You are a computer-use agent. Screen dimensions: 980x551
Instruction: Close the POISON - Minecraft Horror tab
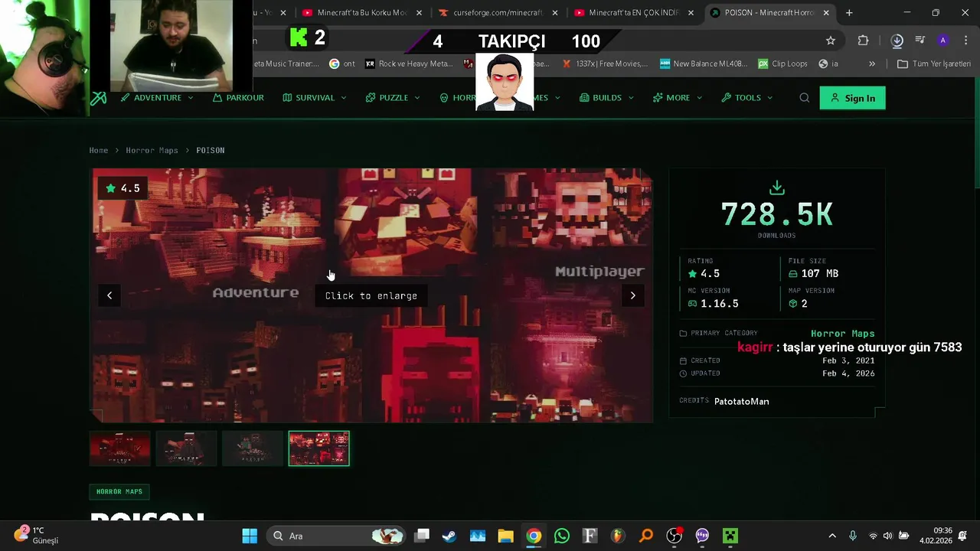coord(826,13)
